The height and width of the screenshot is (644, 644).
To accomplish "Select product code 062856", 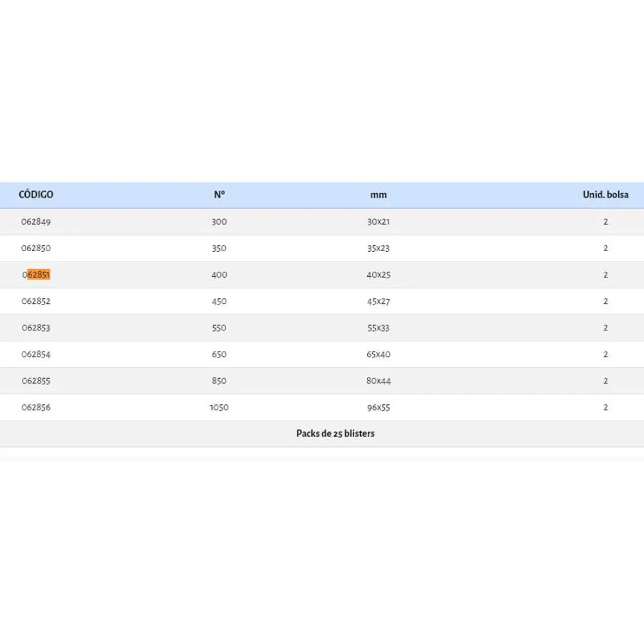I will pyautogui.click(x=36, y=407).
